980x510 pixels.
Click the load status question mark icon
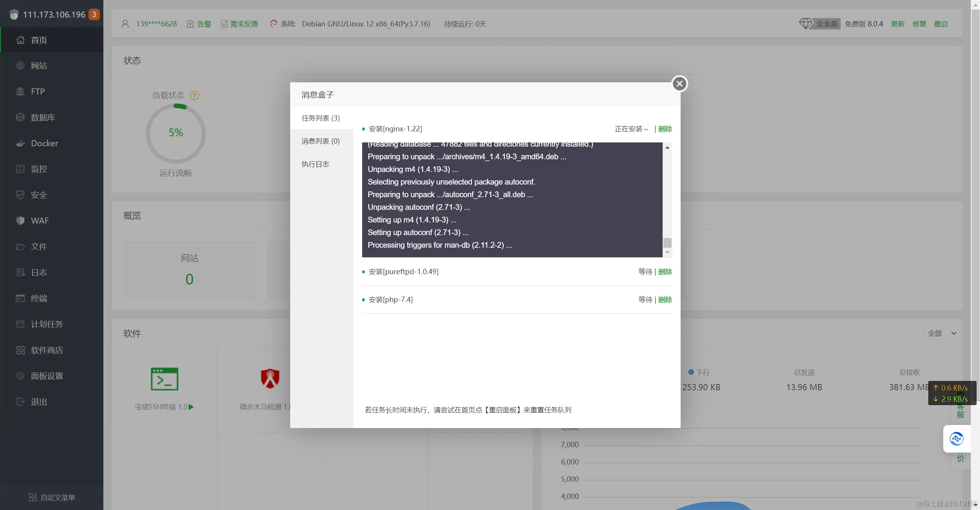click(194, 95)
